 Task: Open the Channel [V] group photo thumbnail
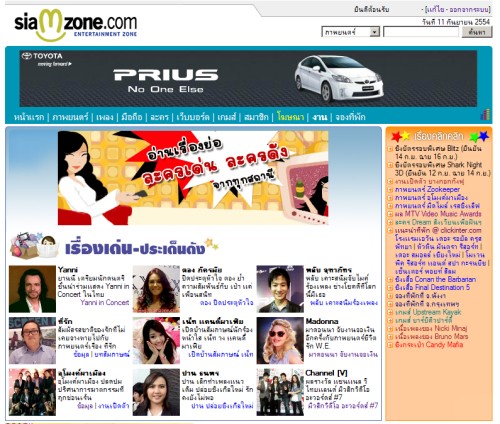tap(280, 392)
